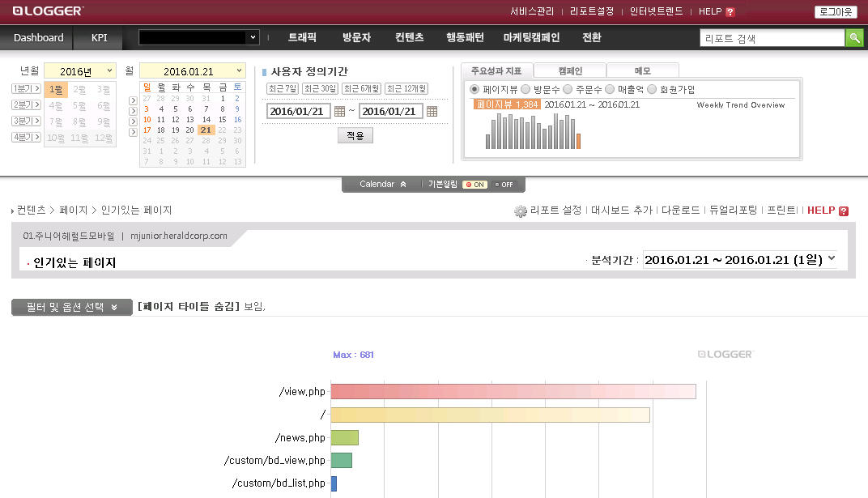
Task: Select the 방문수 radio button
Action: tap(525, 89)
